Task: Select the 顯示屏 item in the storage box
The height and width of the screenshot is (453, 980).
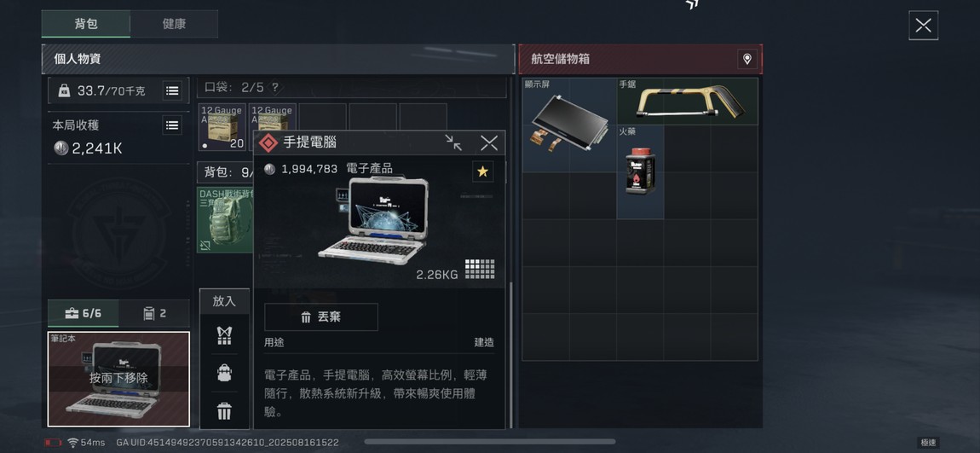Action: (x=569, y=125)
